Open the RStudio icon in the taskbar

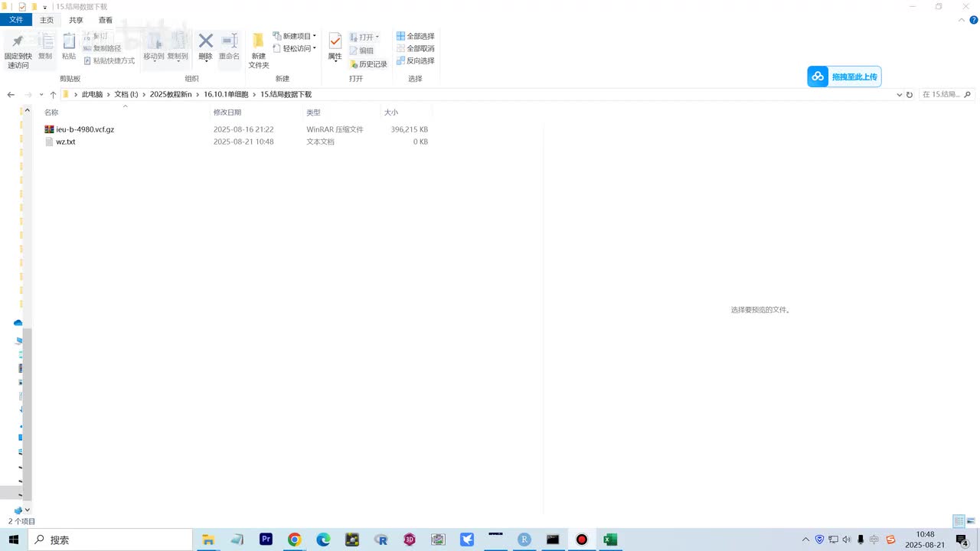pos(524,540)
